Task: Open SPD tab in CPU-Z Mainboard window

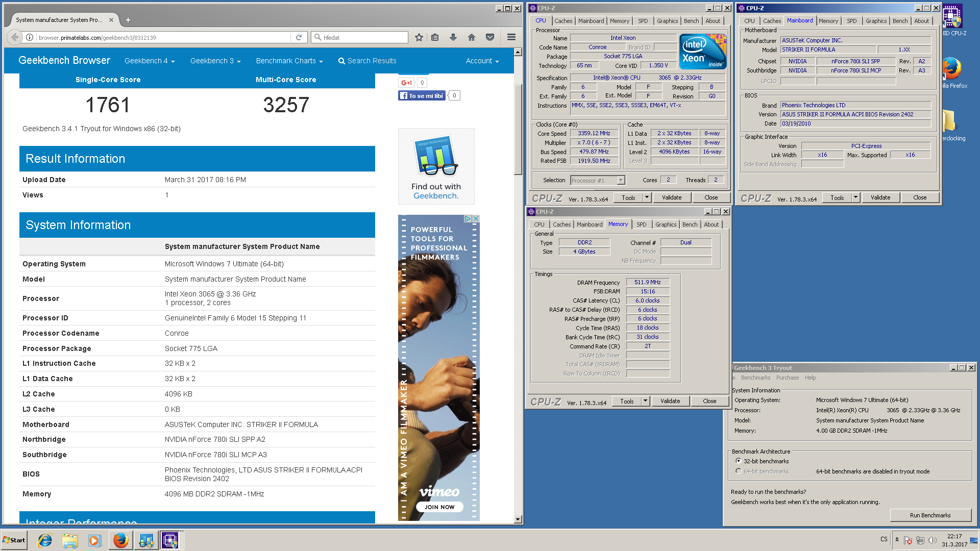Action: pos(852,21)
